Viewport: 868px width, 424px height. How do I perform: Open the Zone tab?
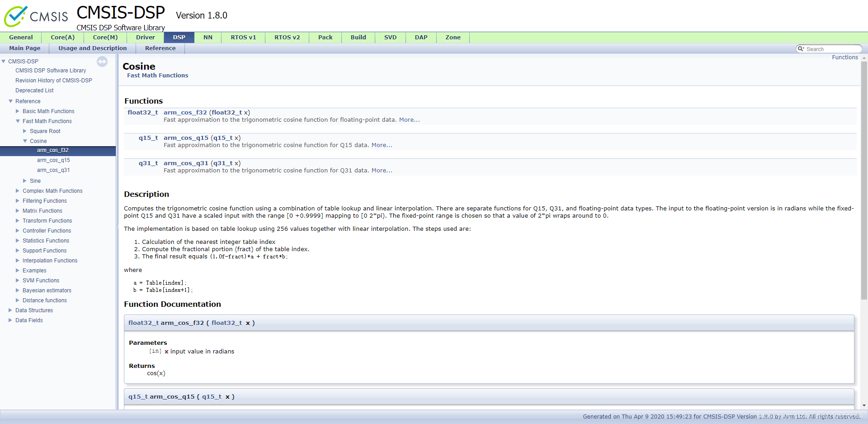click(x=453, y=38)
